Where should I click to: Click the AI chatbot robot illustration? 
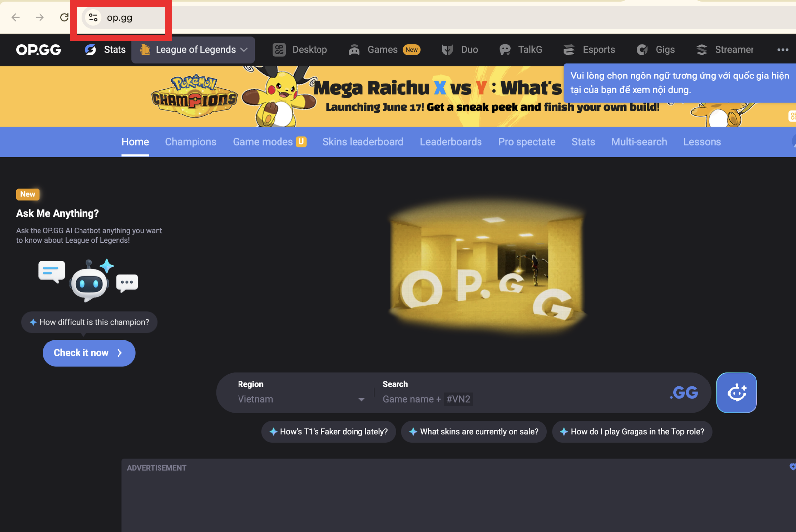click(x=89, y=280)
